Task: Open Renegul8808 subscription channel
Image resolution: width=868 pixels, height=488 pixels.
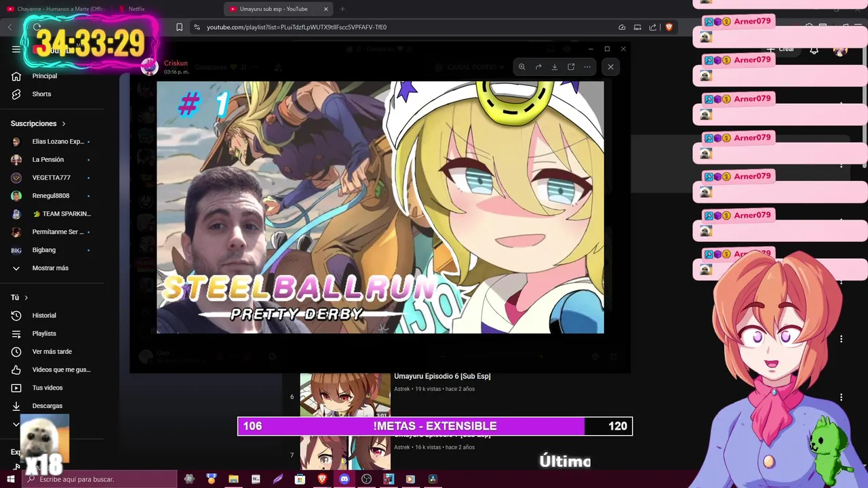Action: point(52,196)
